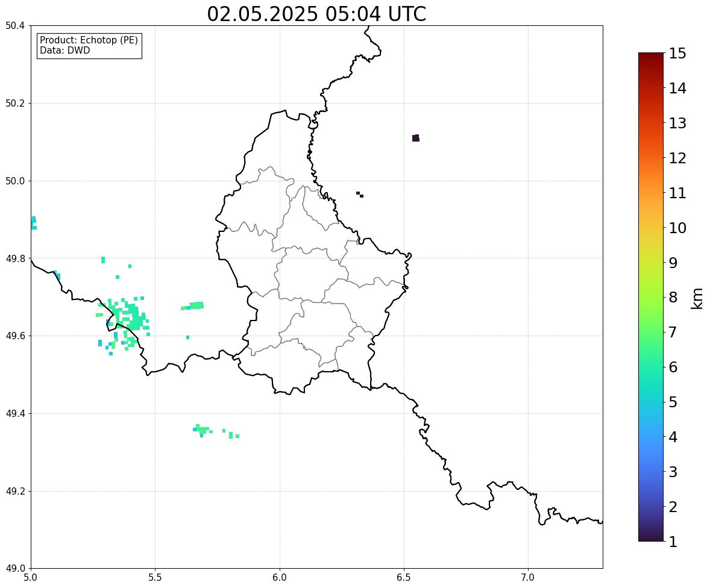
Task: Click the latitude axis label 49.8
Action: click(x=15, y=258)
